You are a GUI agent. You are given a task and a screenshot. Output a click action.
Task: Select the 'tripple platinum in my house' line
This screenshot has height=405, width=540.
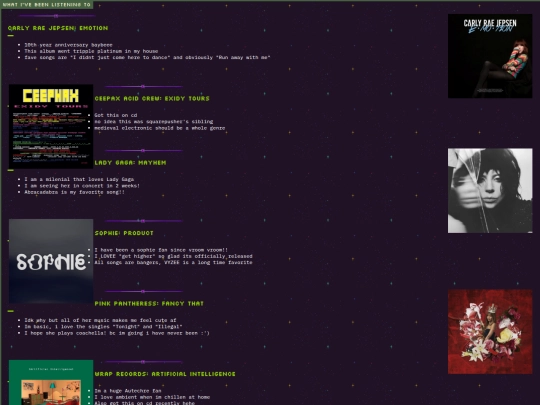click(x=91, y=51)
